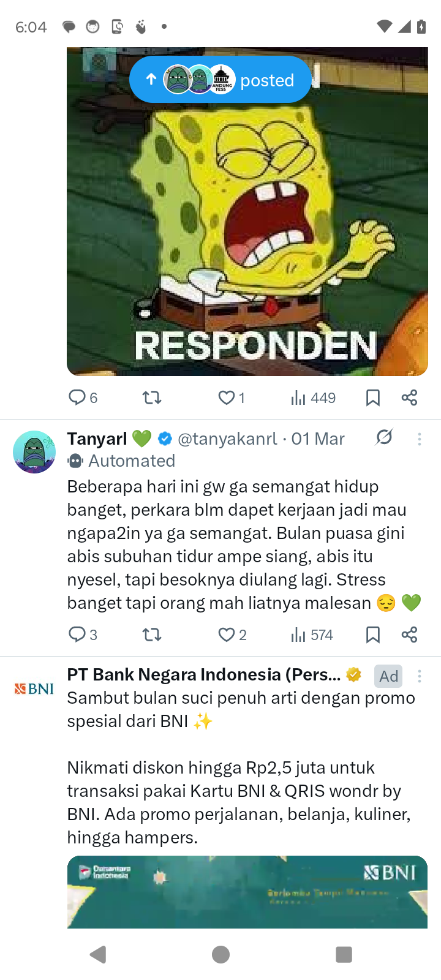View analytics showing 449 views
Image resolution: width=441 pixels, height=980 pixels.
313,398
